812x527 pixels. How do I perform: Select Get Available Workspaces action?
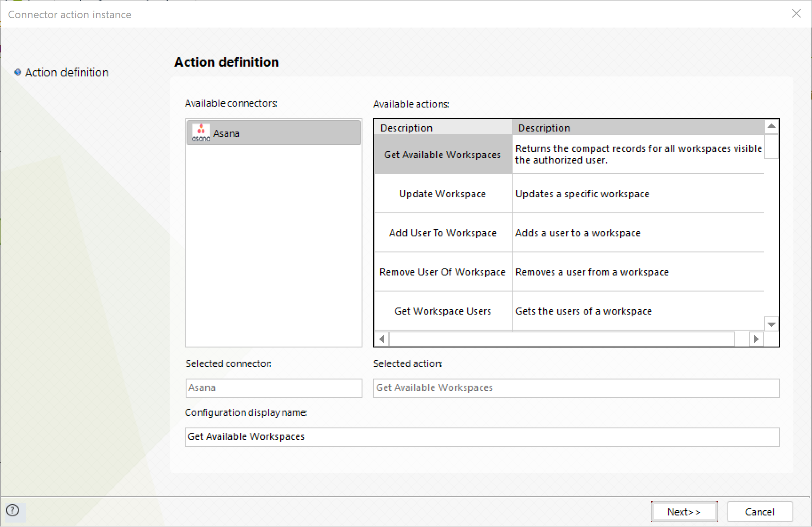[x=443, y=155]
